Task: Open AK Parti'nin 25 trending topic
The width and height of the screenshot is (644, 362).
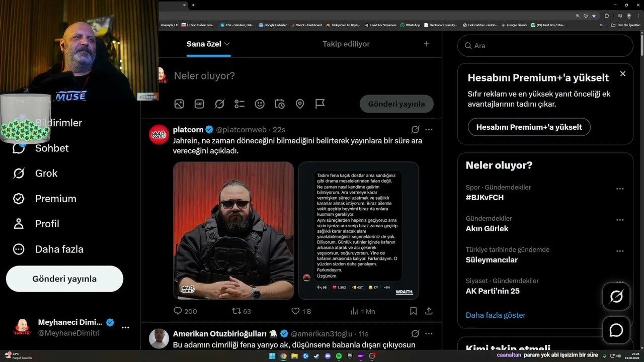Action: [x=493, y=291]
